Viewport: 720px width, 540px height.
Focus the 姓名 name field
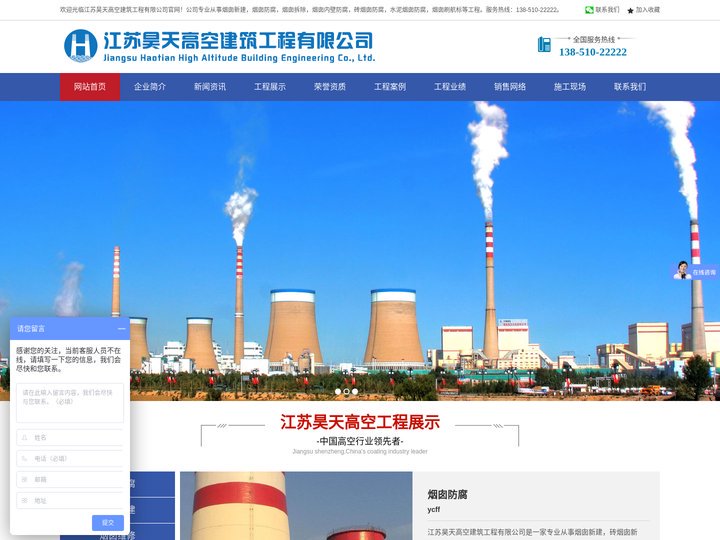(70, 438)
